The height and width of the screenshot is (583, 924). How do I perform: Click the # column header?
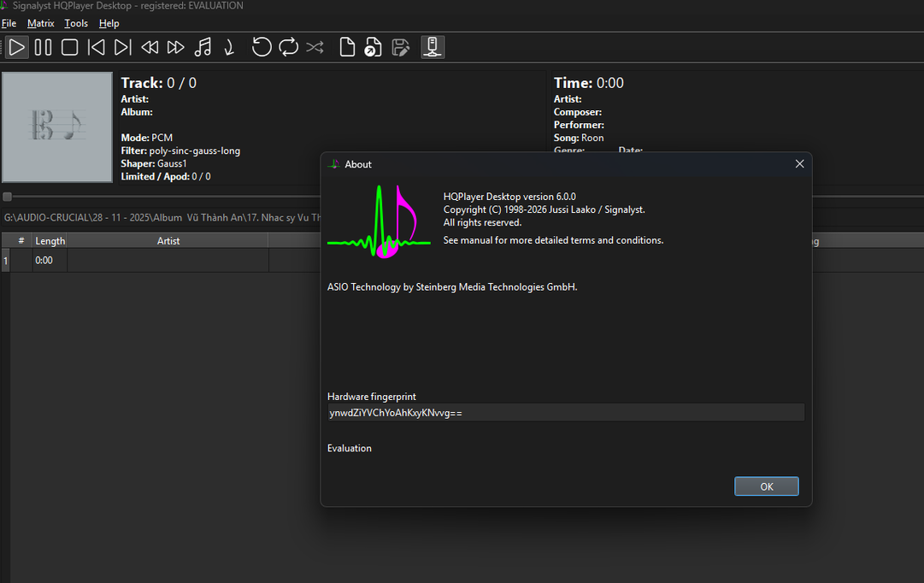[x=21, y=240]
